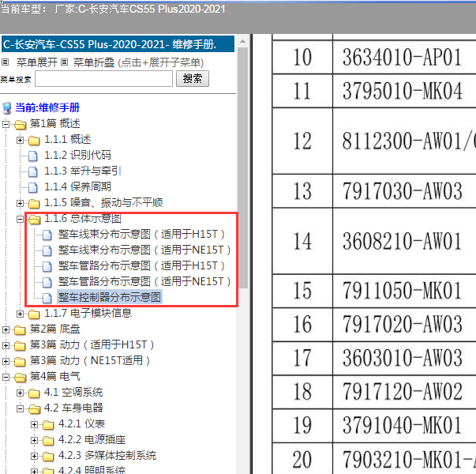The height and width of the screenshot is (474, 476).
Task: Open 1.1.4 保养周期 page
Action: click(x=77, y=187)
